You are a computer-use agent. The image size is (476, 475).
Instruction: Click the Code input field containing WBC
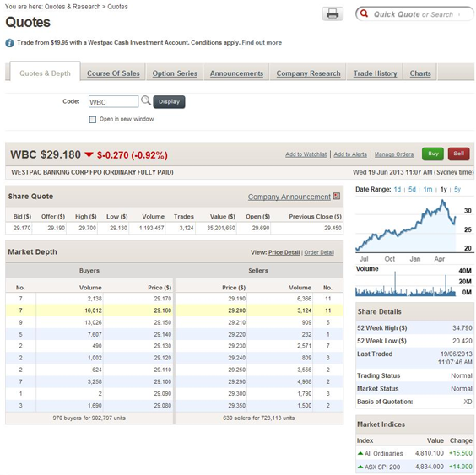click(x=113, y=102)
